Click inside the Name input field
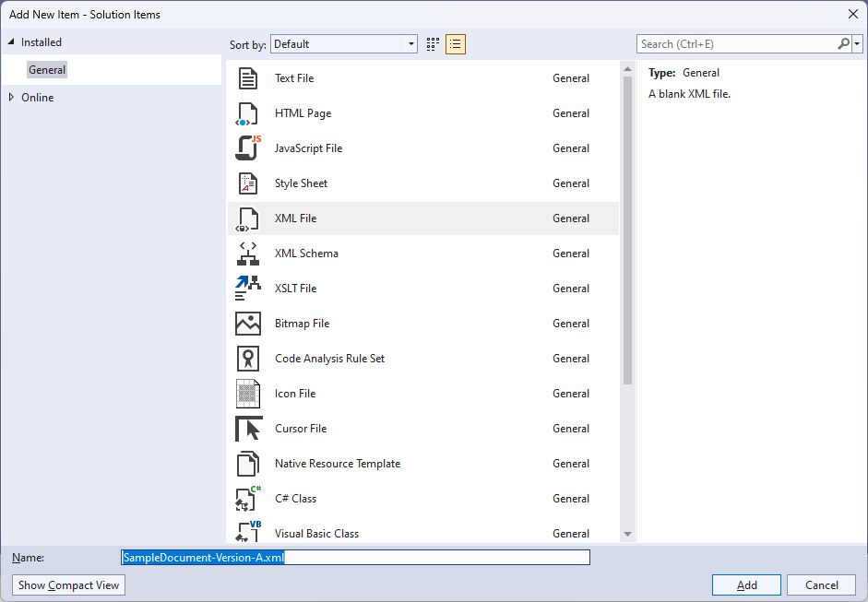The width and height of the screenshot is (868, 602). 355,557
